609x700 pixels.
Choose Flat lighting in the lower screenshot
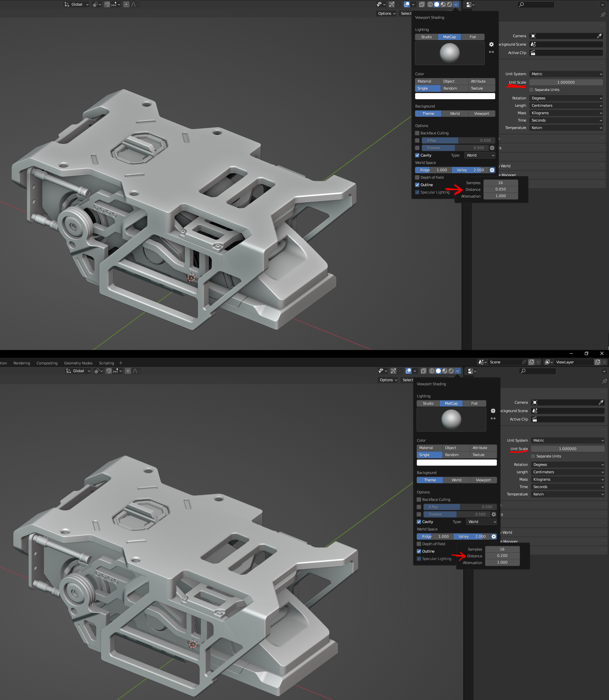(x=474, y=404)
